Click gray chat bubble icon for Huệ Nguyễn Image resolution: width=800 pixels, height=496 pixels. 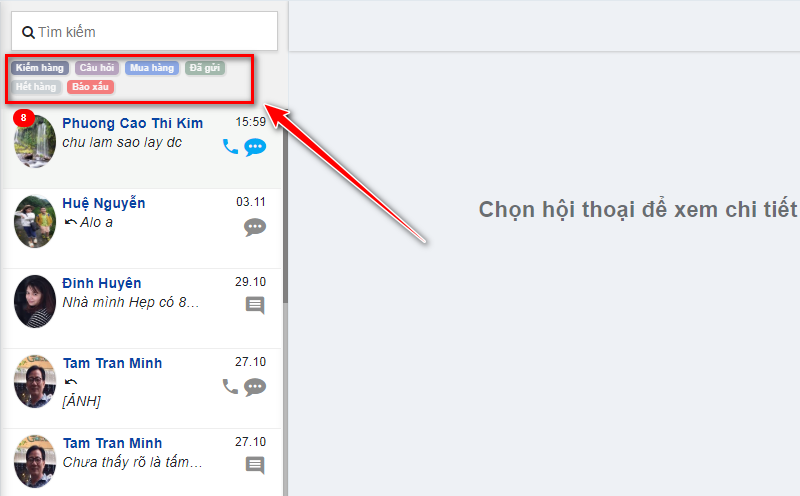click(255, 227)
